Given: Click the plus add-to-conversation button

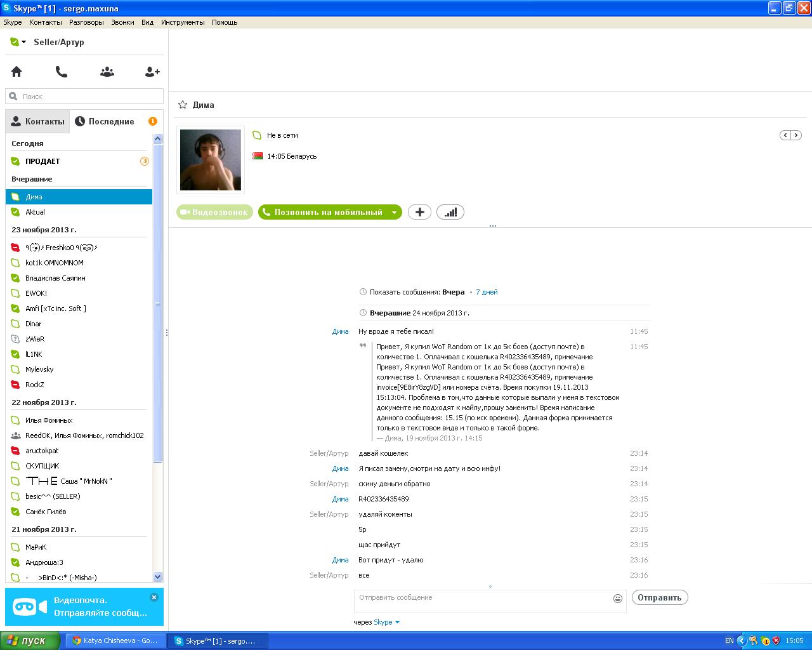Looking at the screenshot, I should pyautogui.click(x=419, y=212).
